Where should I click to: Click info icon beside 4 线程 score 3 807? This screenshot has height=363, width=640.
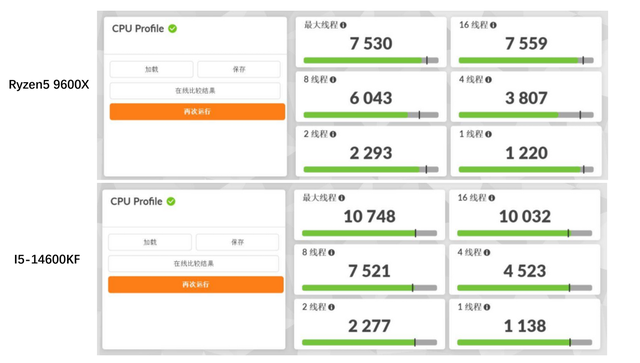(x=489, y=80)
